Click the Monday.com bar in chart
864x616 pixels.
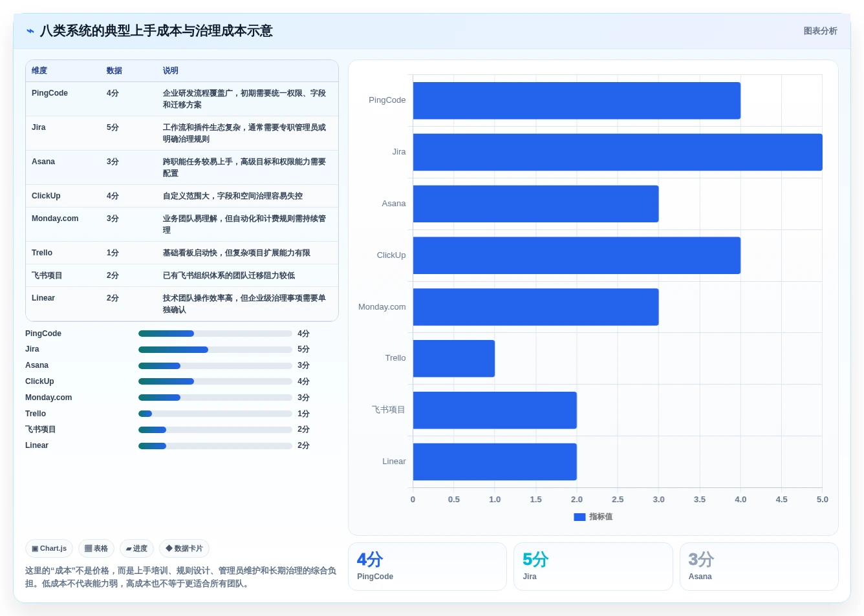[536, 307]
